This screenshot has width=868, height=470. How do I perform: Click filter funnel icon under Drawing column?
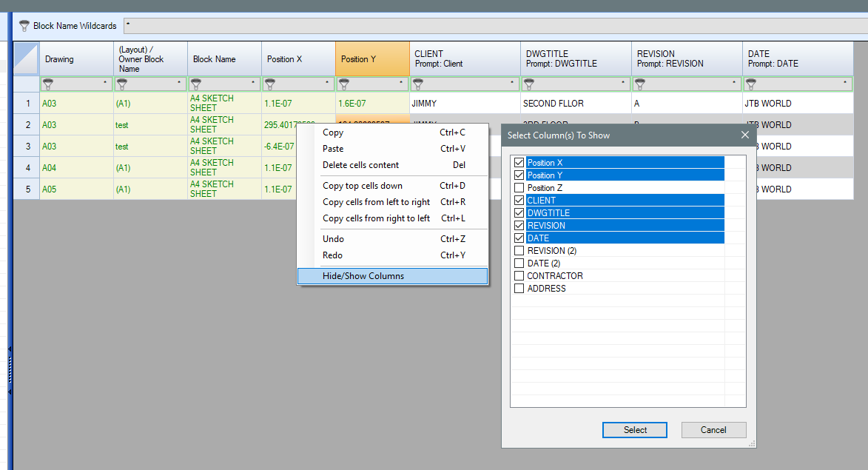click(x=48, y=84)
